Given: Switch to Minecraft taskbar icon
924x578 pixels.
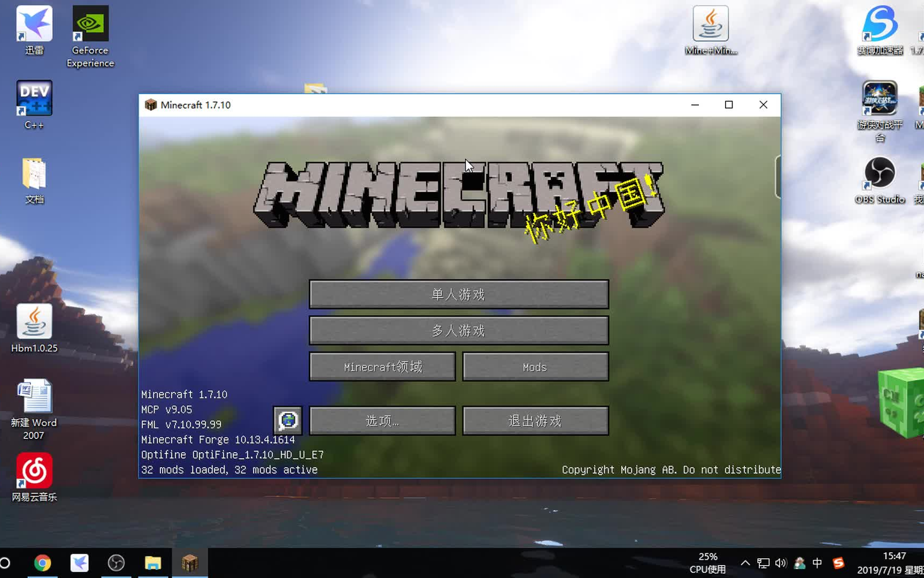Looking at the screenshot, I should coord(190,563).
